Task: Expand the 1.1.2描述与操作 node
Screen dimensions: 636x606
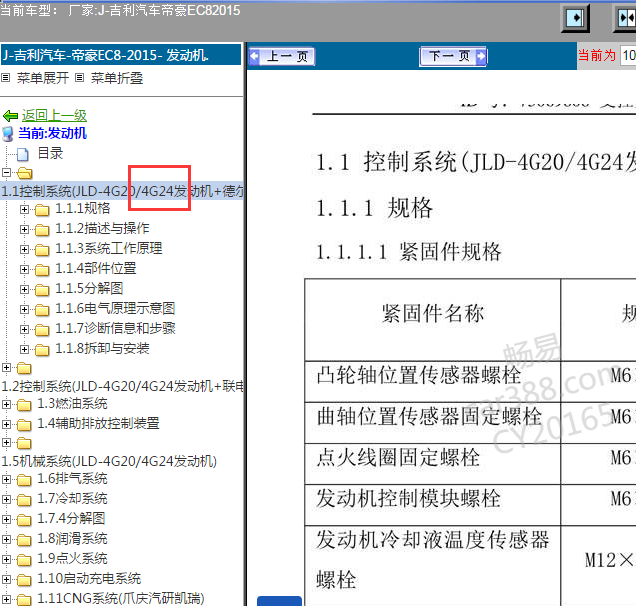Action: click(24, 229)
